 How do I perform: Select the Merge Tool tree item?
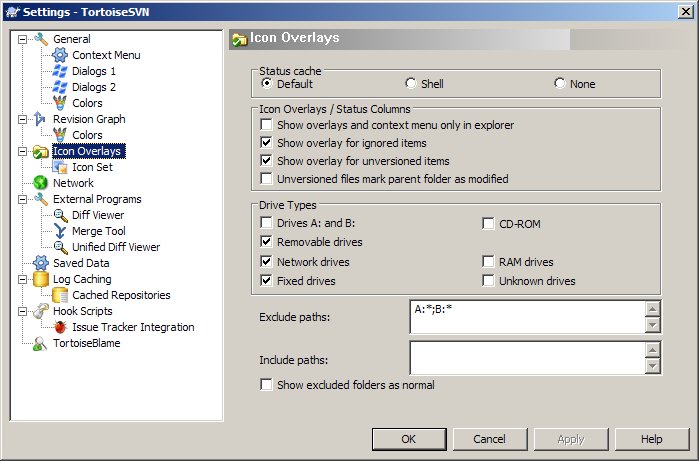click(x=99, y=231)
